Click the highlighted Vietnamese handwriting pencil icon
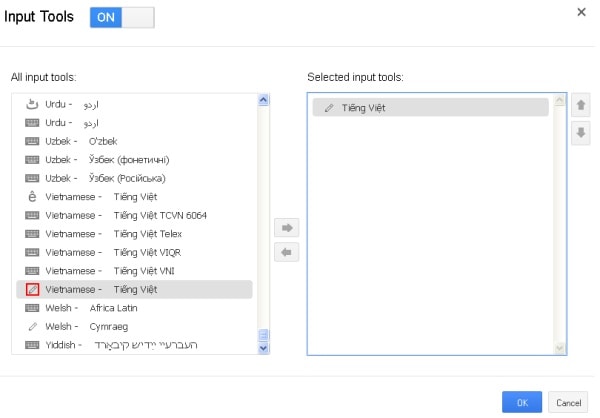 (x=33, y=290)
